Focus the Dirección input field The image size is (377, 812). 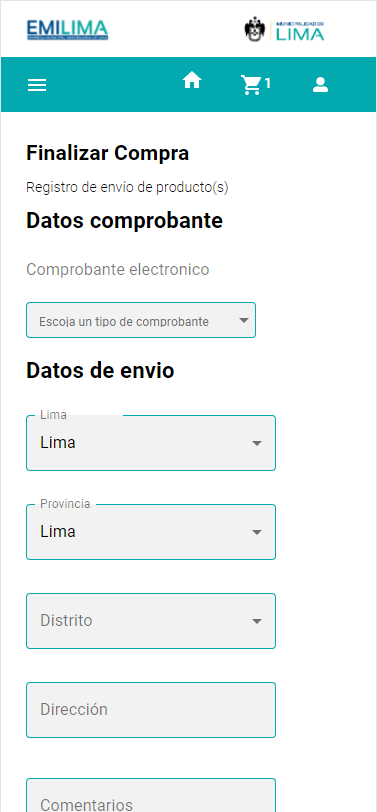click(151, 710)
